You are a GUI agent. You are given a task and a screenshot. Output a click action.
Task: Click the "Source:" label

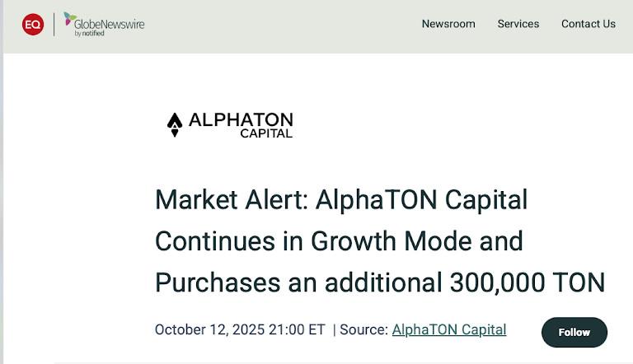(363, 329)
